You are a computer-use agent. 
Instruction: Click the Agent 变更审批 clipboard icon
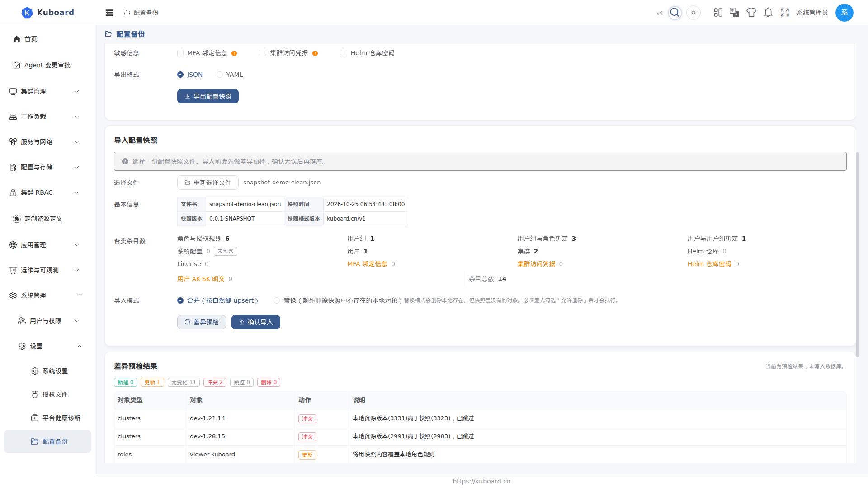[17, 65]
